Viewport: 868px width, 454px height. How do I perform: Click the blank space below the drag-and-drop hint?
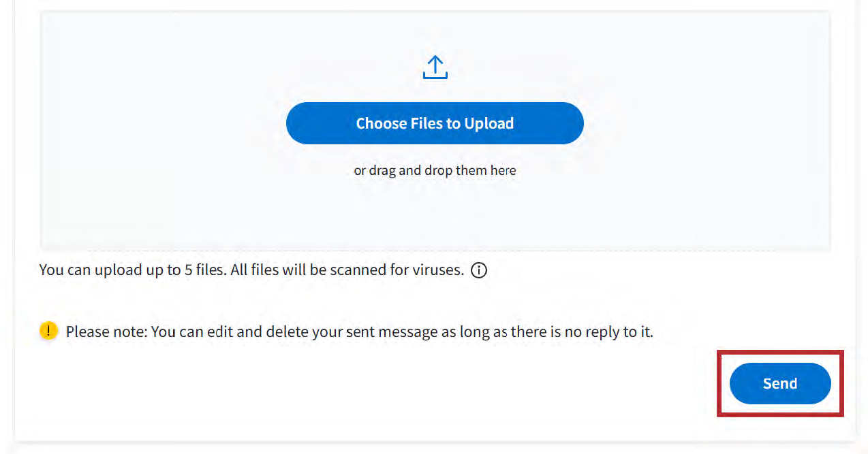(x=435, y=214)
